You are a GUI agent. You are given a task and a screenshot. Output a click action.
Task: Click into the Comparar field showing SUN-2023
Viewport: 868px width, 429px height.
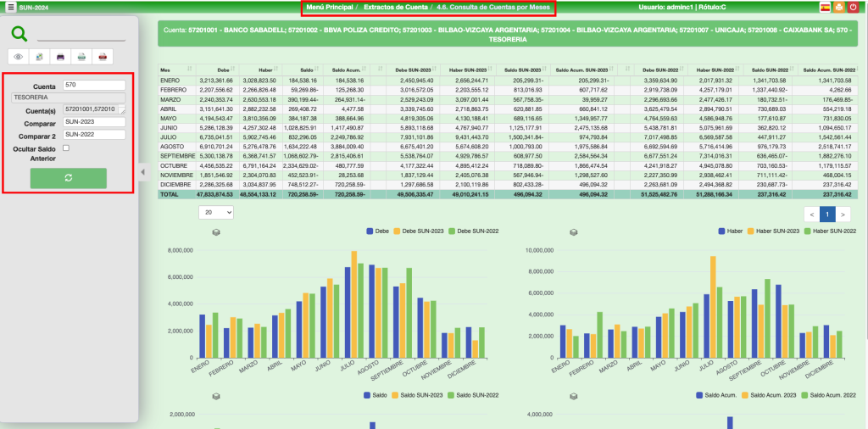point(94,121)
